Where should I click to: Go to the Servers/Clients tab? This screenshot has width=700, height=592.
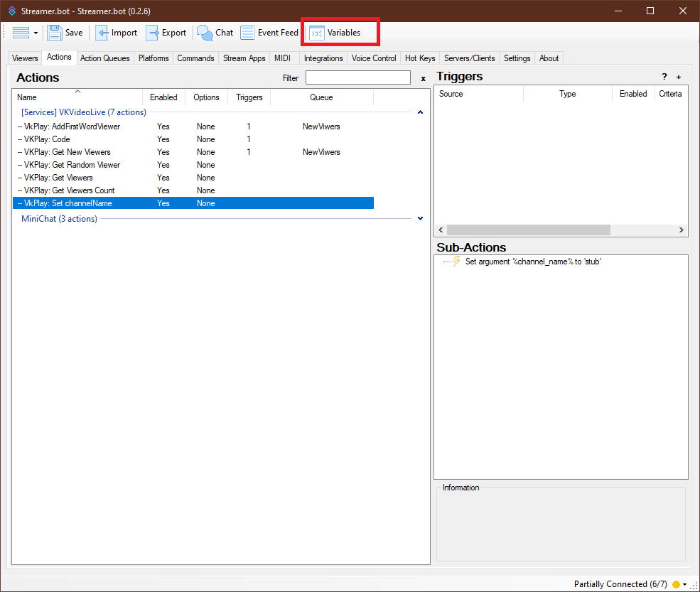469,58
